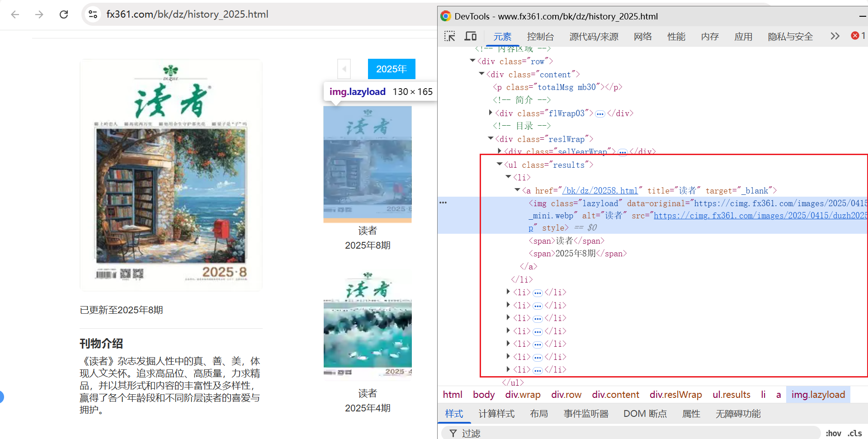This screenshot has width=868, height=439.
Task: Collapse the ul class="results" node
Action: 500,164
